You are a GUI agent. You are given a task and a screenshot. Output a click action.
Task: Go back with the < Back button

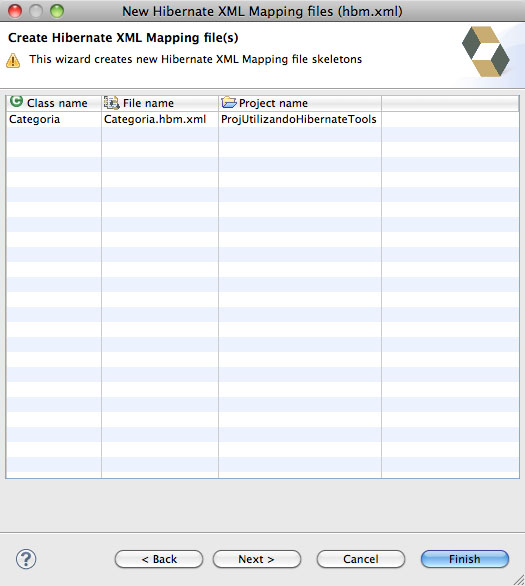coord(159,559)
